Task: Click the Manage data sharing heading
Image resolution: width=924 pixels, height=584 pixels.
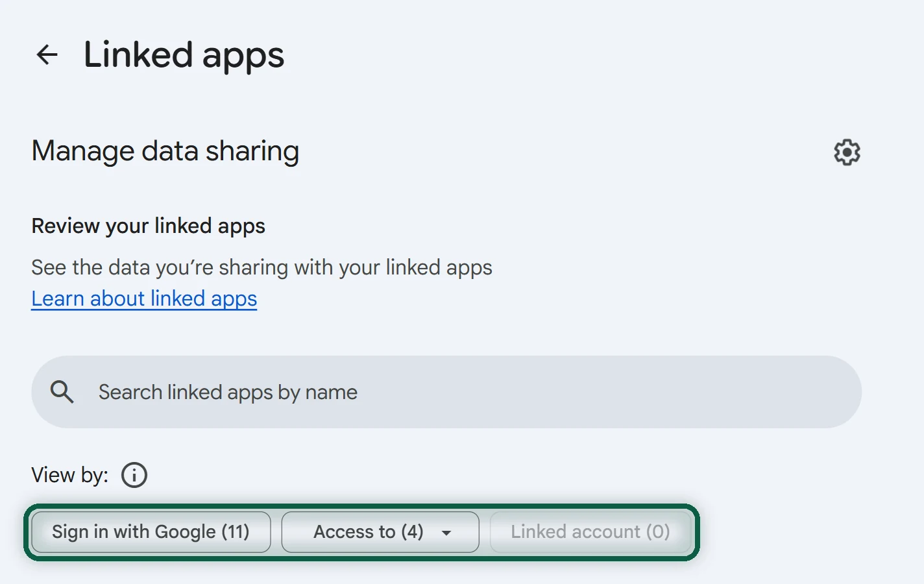Action: [x=165, y=151]
